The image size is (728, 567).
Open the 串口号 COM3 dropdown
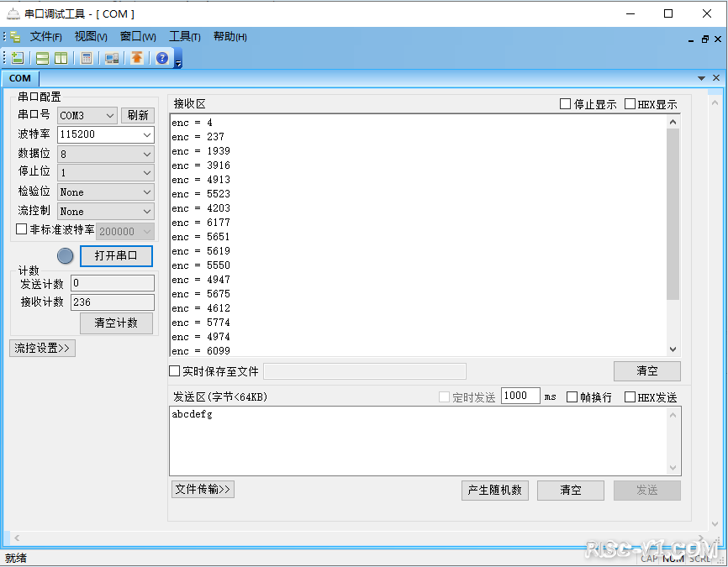(87, 116)
